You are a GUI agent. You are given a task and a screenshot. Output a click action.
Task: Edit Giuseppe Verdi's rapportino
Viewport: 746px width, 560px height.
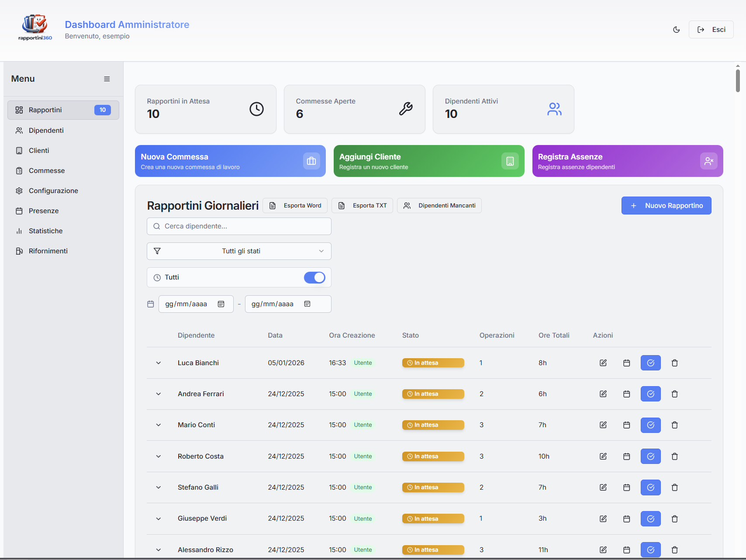point(603,519)
